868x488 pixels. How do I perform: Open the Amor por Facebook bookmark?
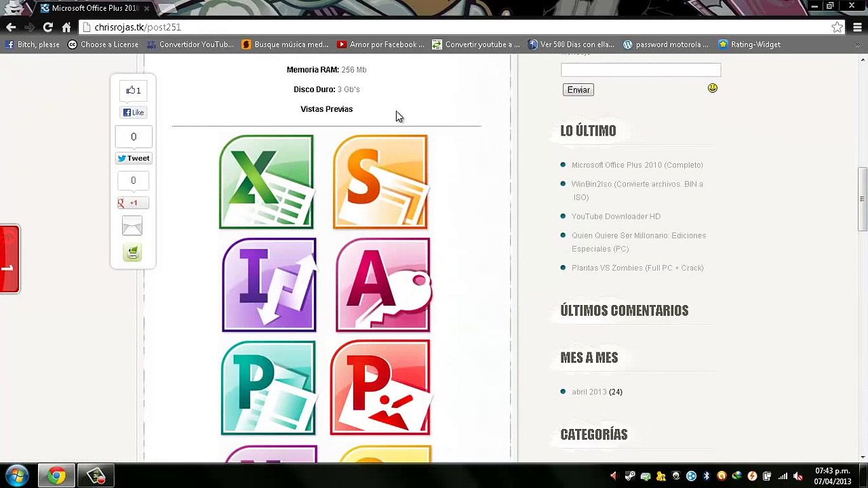click(x=380, y=45)
